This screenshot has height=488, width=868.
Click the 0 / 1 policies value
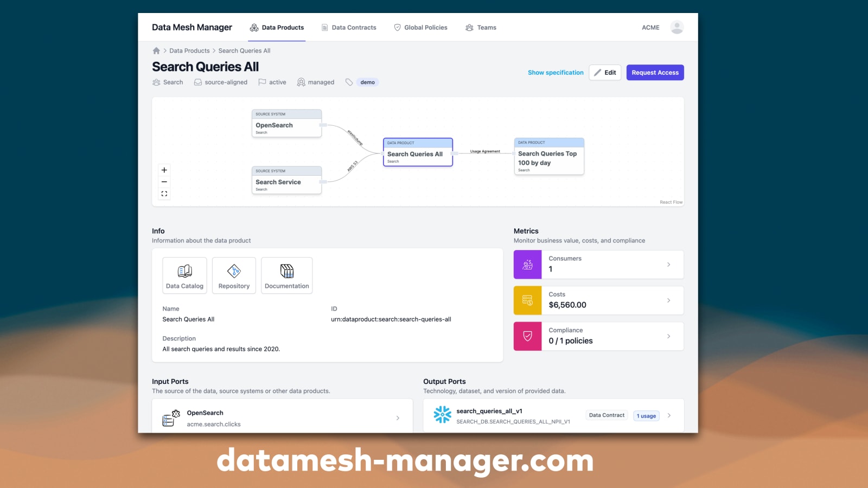(x=571, y=341)
